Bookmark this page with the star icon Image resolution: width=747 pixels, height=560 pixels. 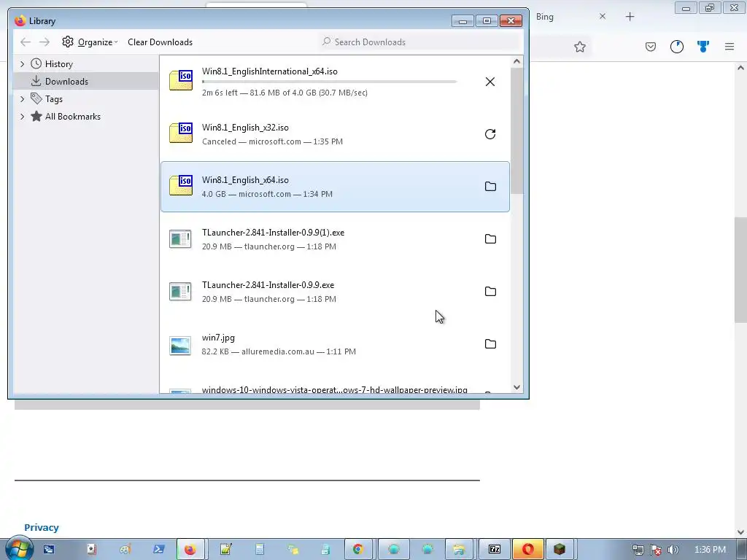click(x=580, y=47)
